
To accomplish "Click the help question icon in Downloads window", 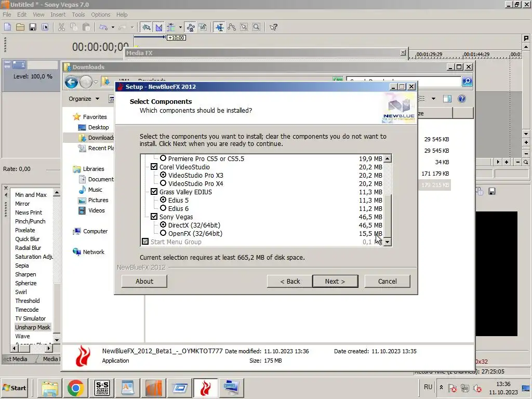I will click(x=461, y=99).
